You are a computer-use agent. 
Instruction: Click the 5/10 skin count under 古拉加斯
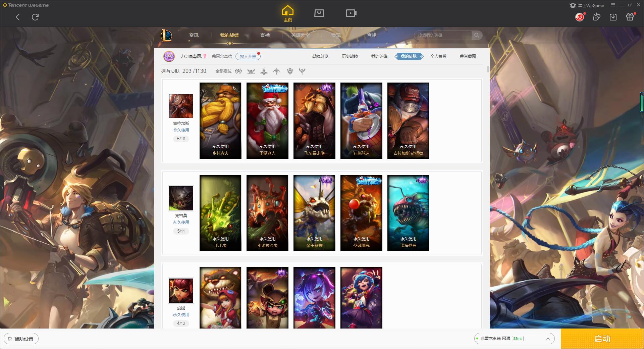pos(181,139)
